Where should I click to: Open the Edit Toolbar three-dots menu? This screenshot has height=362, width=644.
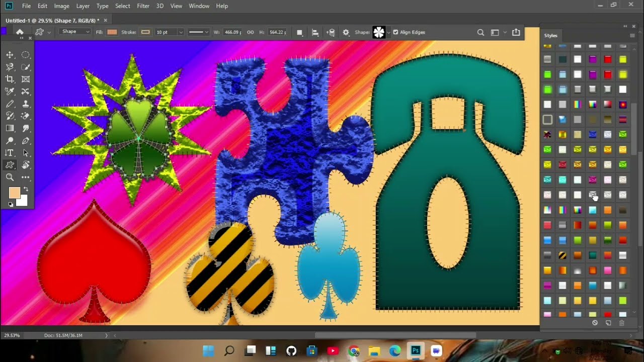[26, 177]
